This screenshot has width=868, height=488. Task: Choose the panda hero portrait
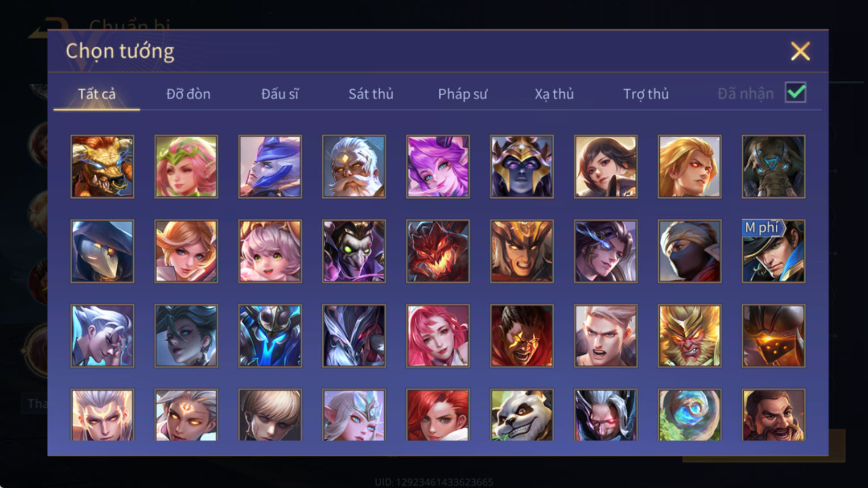522,415
